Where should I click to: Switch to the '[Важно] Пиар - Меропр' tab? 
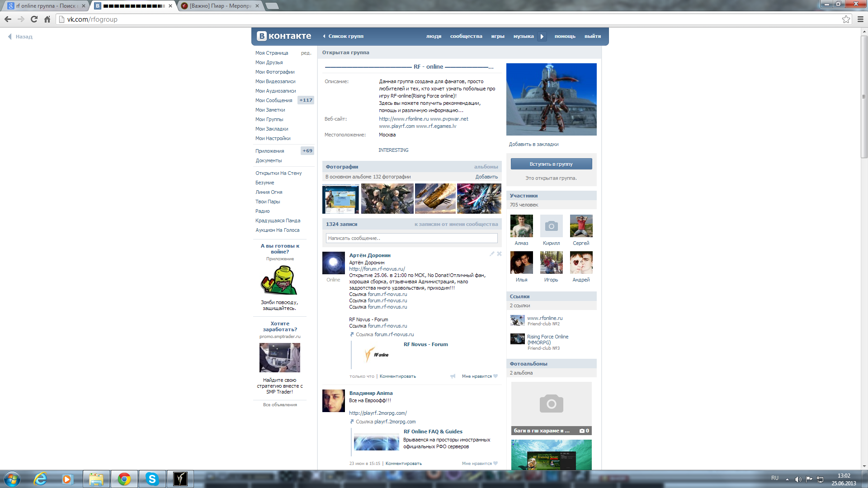221,6
